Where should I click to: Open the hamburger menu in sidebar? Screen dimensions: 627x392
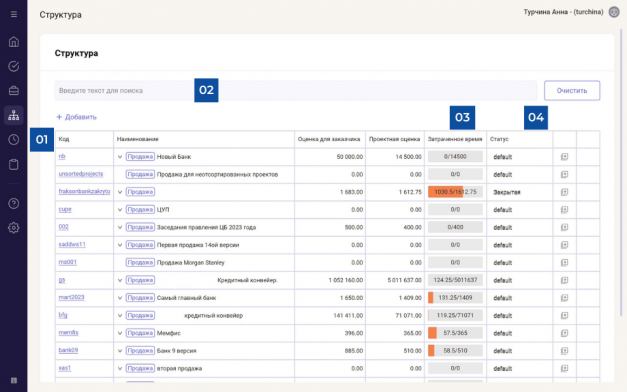point(14,14)
